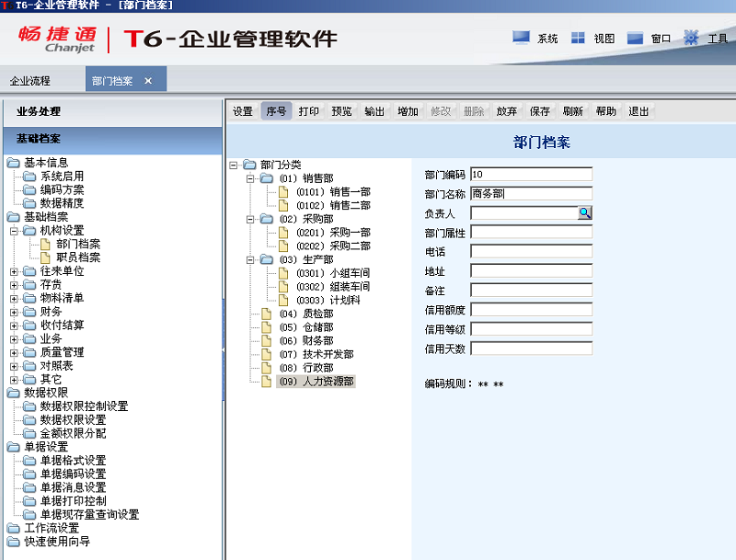
Task: Click the 设置 toolbar button
Action: 243,111
